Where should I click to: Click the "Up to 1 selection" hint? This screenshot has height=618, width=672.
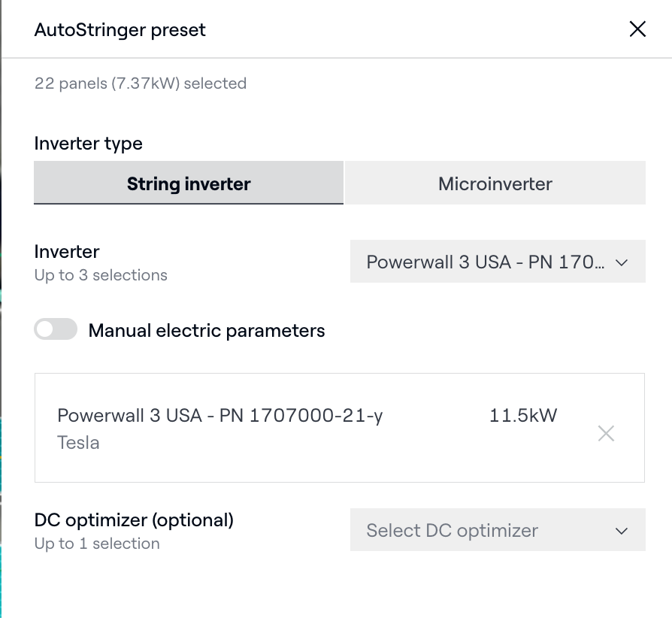pyautogui.click(x=97, y=544)
